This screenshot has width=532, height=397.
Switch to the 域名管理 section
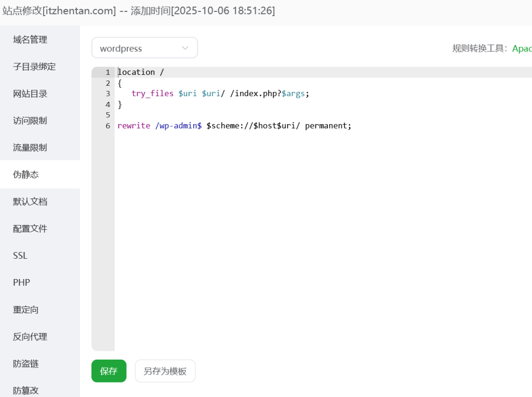[30, 39]
